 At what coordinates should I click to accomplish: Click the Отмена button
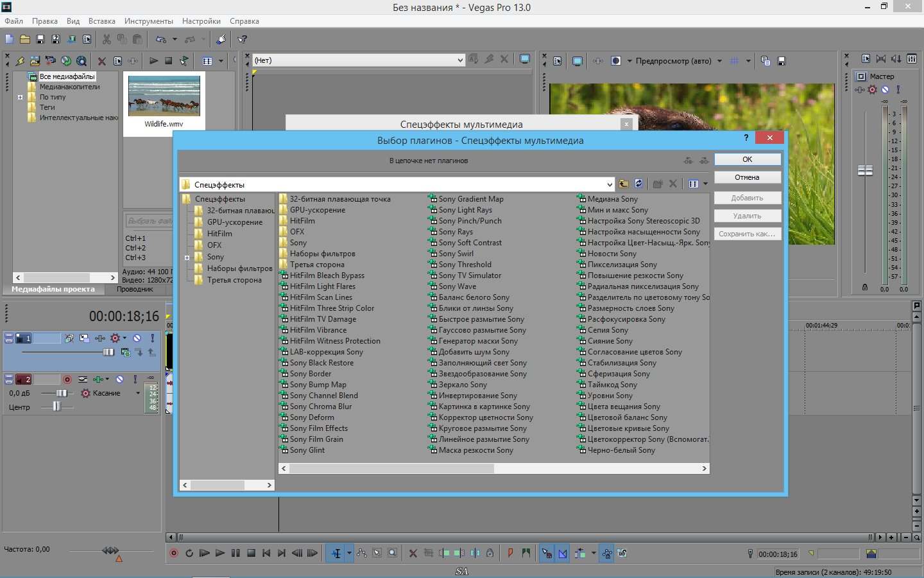coord(748,177)
